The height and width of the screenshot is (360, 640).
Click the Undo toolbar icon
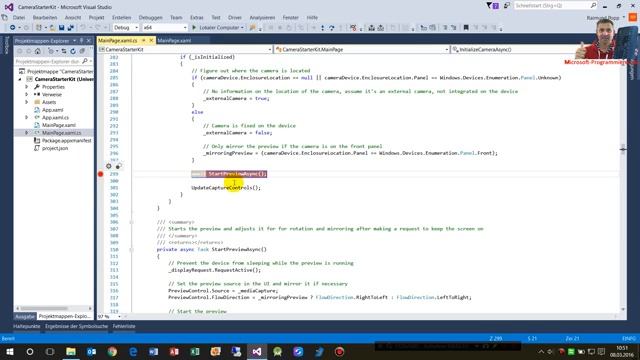pos(83,28)
